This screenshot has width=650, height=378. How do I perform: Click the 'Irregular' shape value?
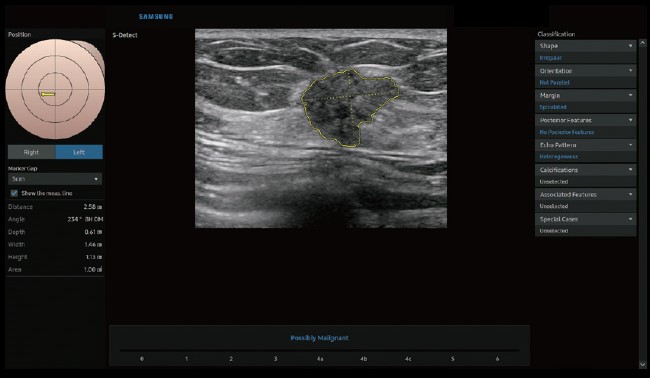[551, 58]
